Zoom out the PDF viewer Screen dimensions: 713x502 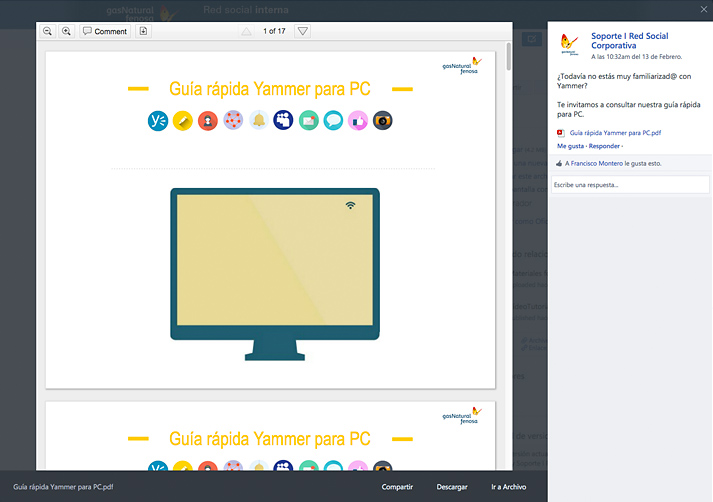click(x=47, y=31)
